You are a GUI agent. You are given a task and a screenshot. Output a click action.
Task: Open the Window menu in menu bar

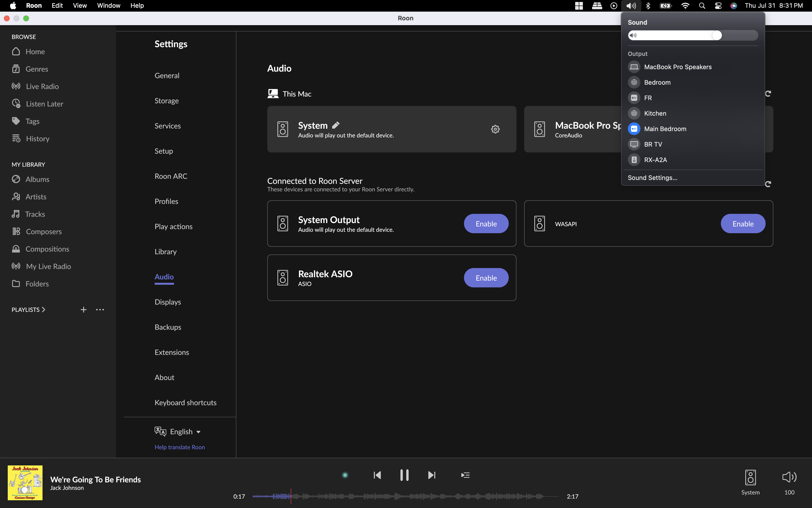click(108, 5)
